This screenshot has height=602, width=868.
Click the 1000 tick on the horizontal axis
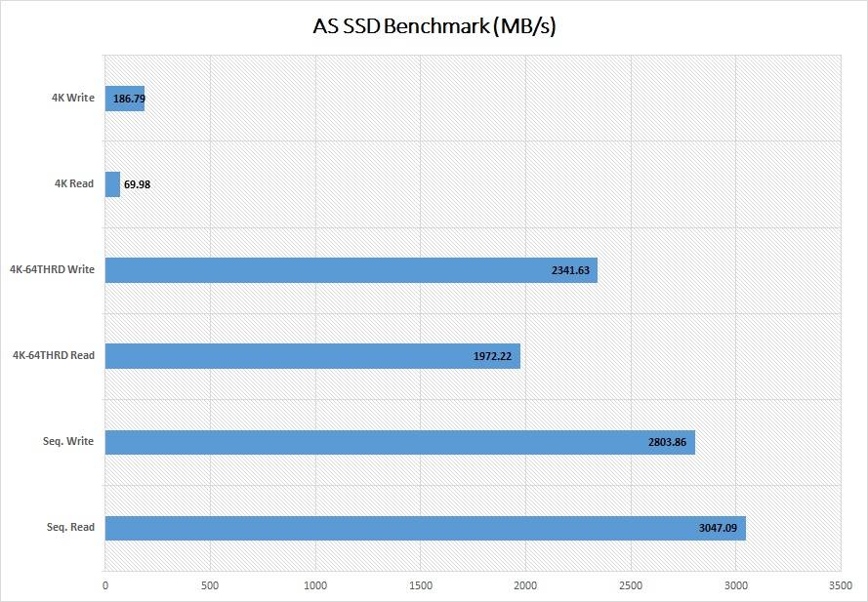(315, 585)
